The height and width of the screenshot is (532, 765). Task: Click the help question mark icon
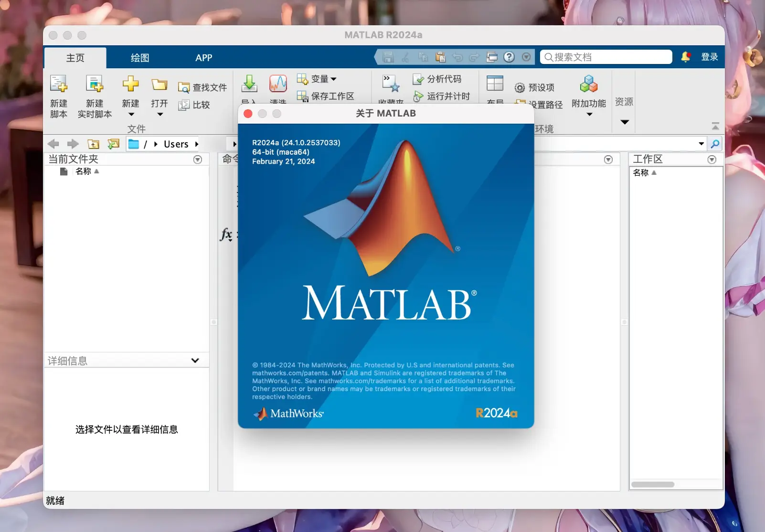tap(509, 57)
